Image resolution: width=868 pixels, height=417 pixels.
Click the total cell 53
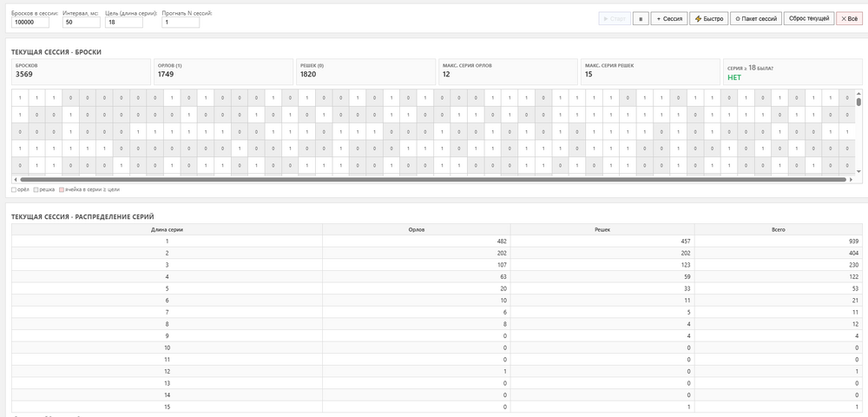point(779,288)
